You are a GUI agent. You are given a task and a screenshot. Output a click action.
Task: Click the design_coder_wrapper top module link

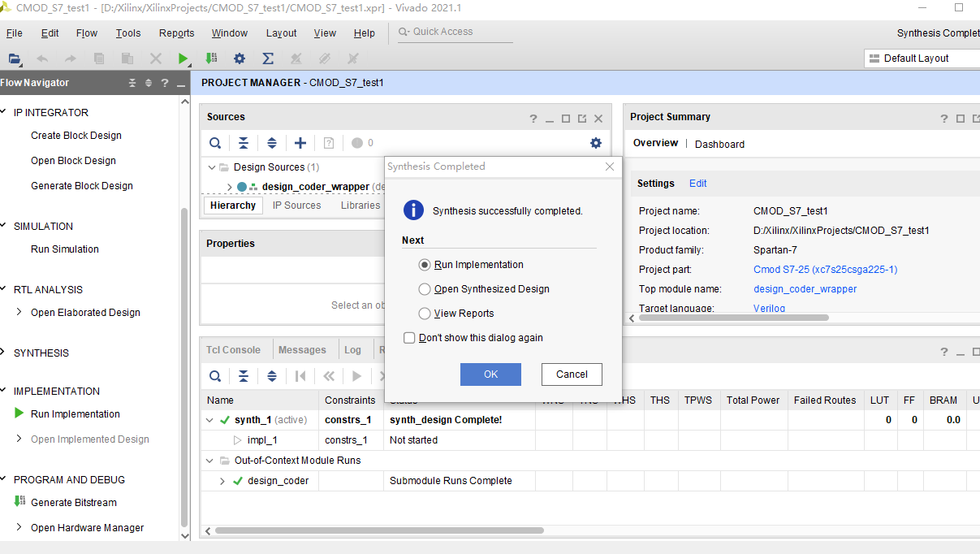[x=805, y=289]
